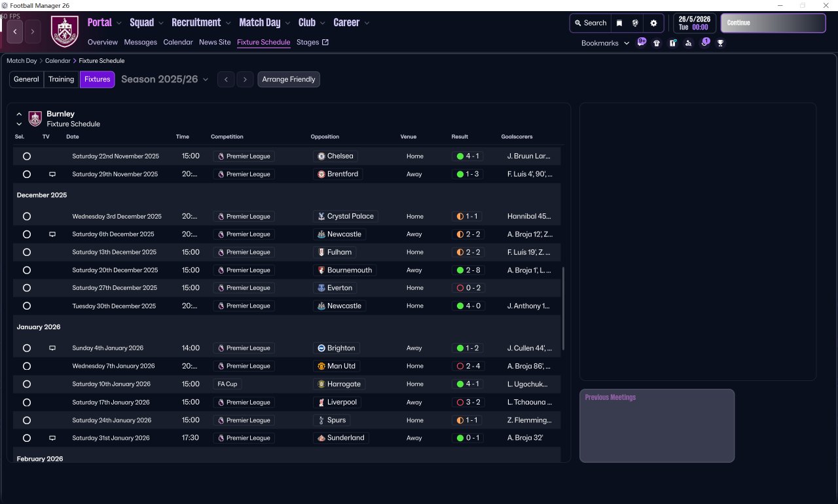Open the messages shortcut with 9+ badge

point(641,43)
